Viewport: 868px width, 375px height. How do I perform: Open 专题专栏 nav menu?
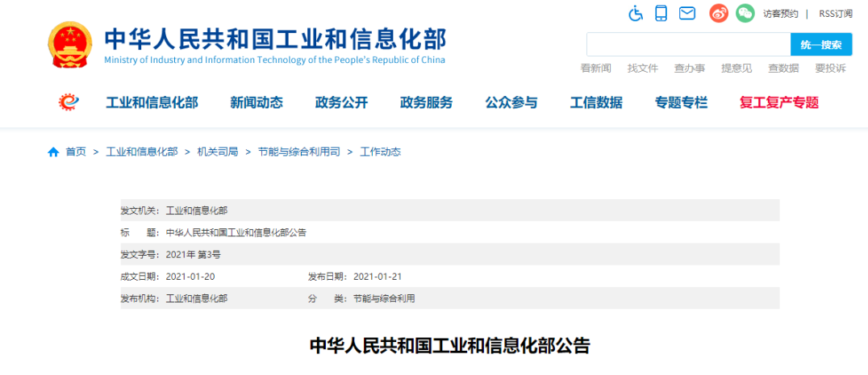(682, 102)
